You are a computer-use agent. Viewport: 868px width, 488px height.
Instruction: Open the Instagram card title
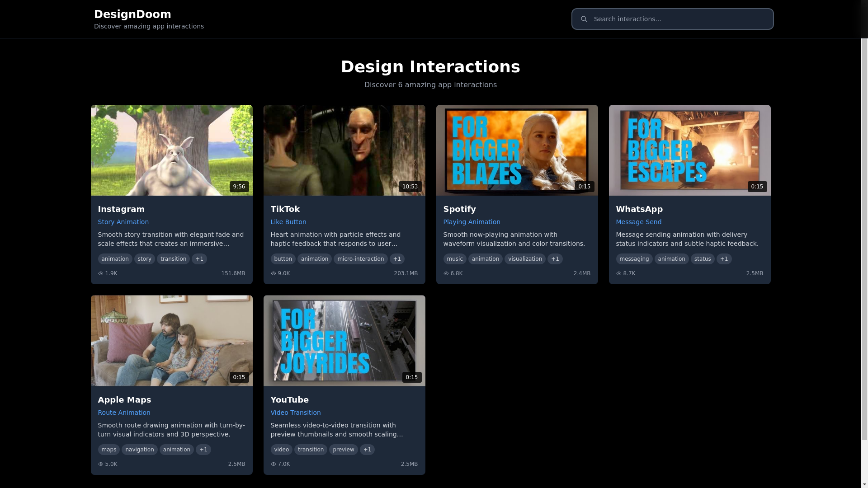click(121, 209)
